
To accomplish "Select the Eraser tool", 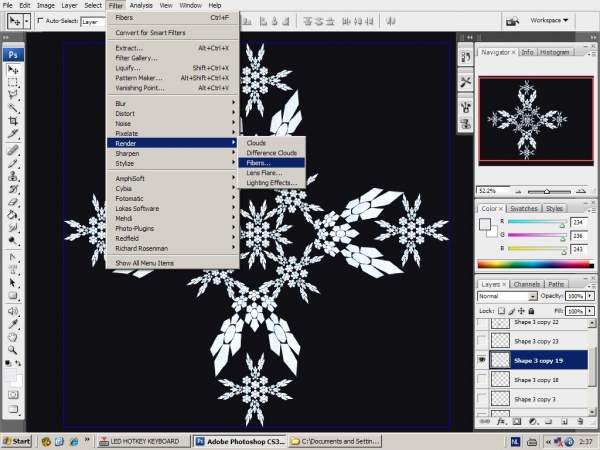I will tap(13, 202).
